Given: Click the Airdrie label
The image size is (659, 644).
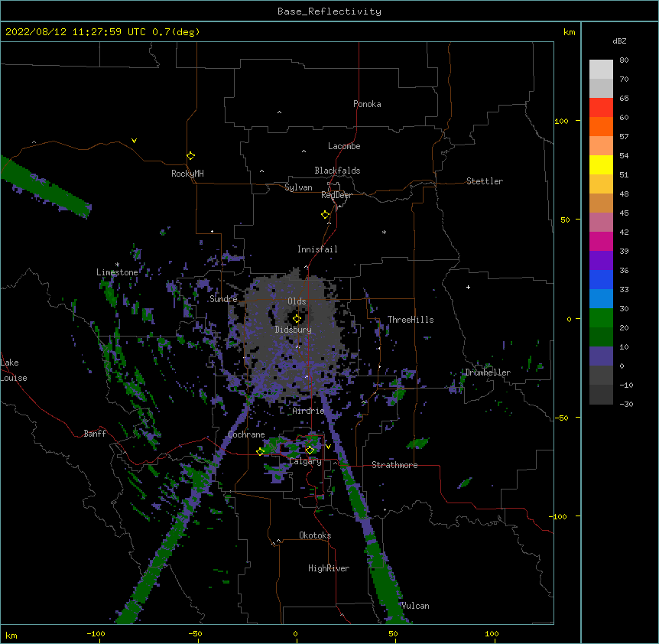Looking at the screenshot, I should (308, 411).
